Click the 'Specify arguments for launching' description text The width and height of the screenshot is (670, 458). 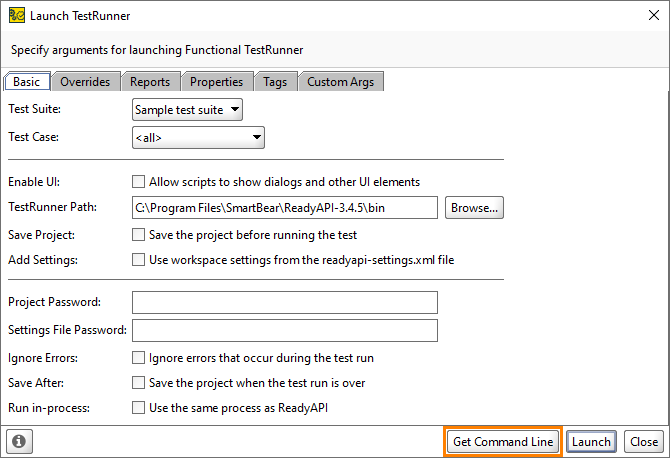(x=157, y=50)
